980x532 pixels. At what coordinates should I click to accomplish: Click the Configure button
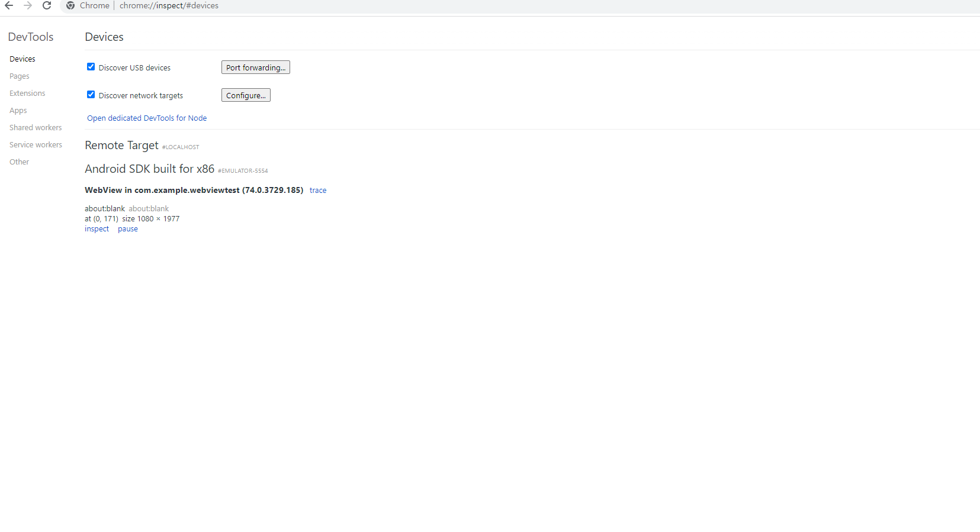point(246,95)
